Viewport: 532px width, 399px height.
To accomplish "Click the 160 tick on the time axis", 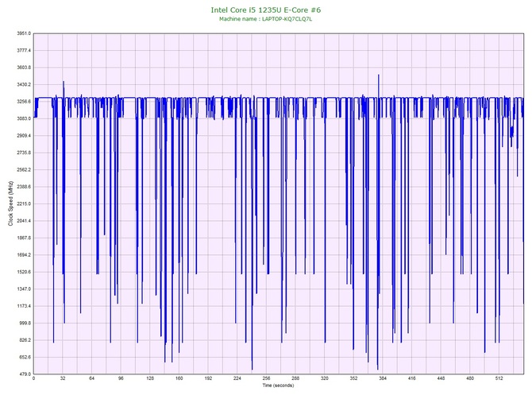I will 179,378.
